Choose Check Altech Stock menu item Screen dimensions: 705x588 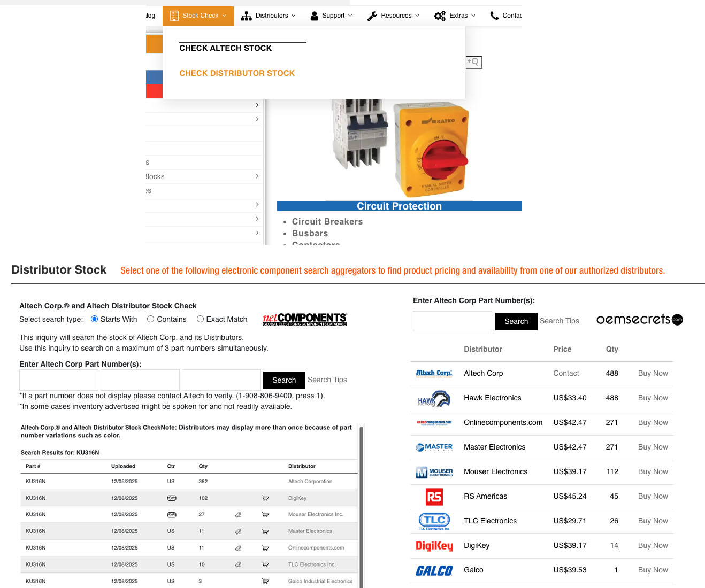[225, 48]
